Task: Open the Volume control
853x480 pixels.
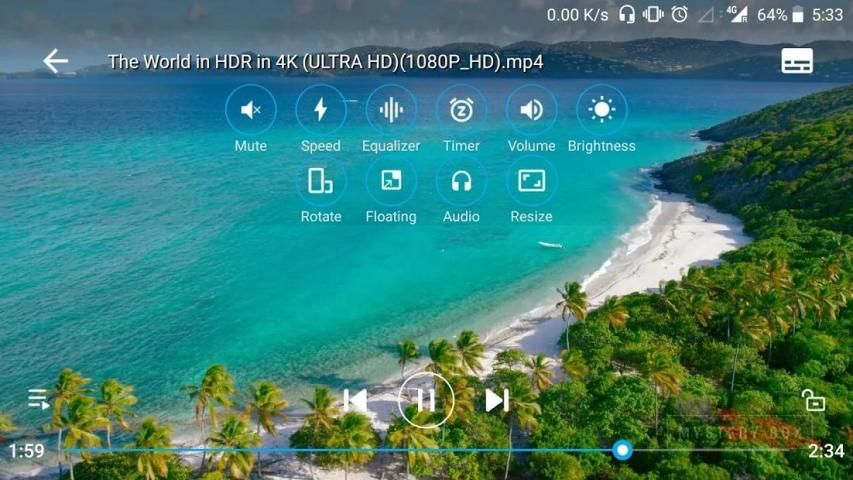Action: pyautogui.click(x=531, y=110)
